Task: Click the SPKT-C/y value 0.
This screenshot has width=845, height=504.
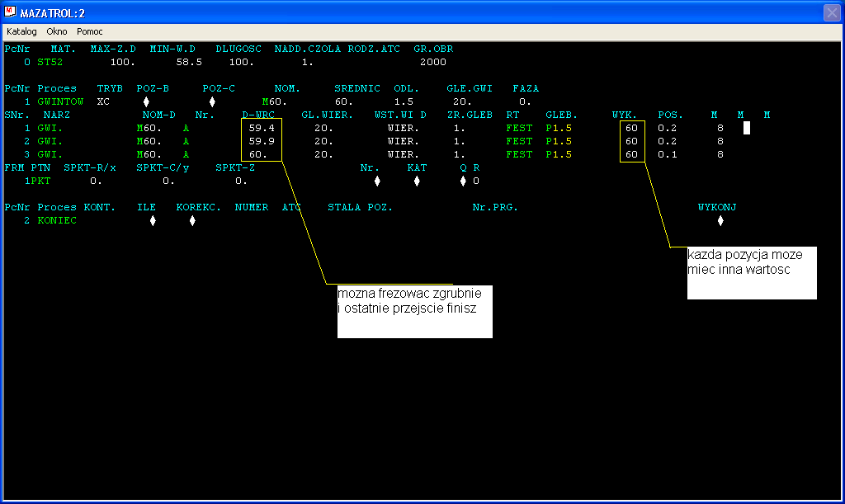Action: click(168, 181)
